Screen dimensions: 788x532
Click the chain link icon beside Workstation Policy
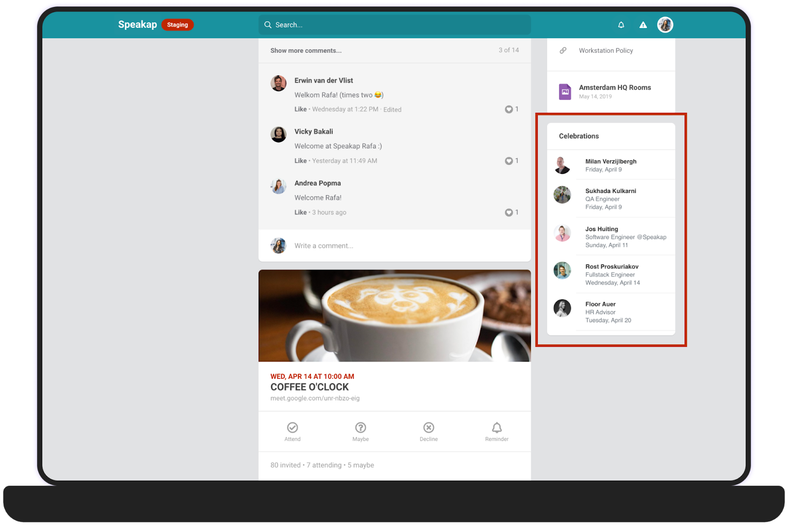(562, 50)
